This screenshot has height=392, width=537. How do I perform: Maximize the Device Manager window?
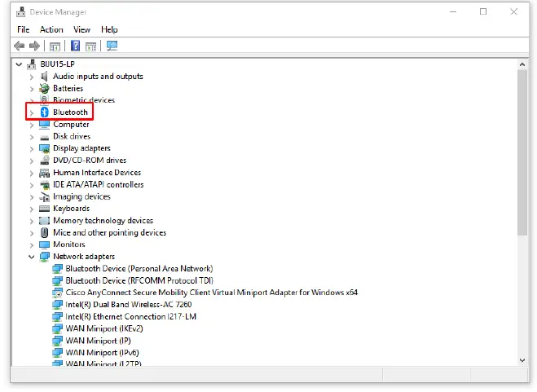pos(483,11)
